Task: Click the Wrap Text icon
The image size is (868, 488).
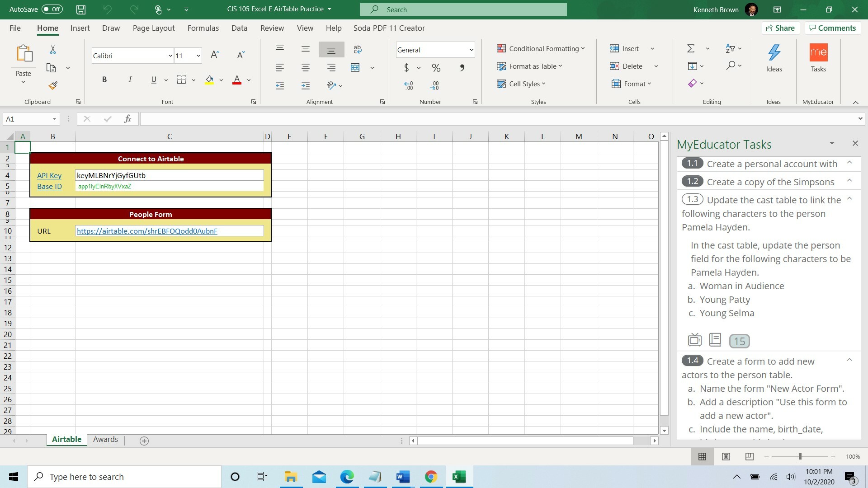Action: tap(357, 49)
